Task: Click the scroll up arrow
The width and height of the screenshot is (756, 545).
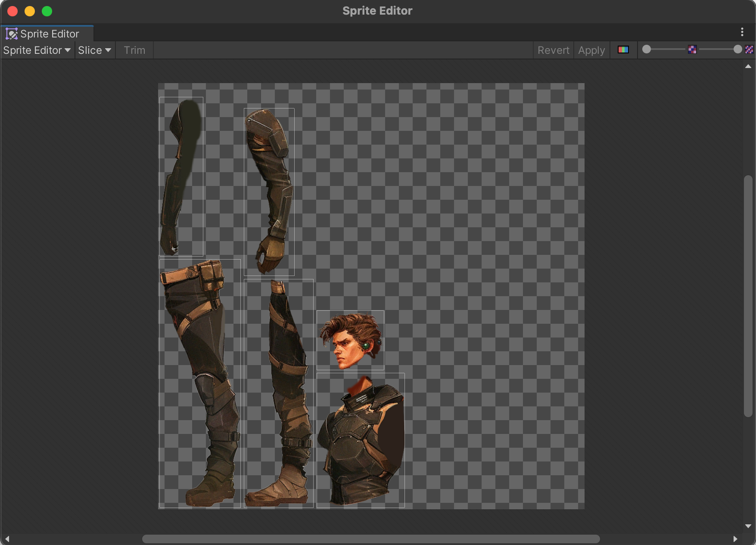Action: 748,66
